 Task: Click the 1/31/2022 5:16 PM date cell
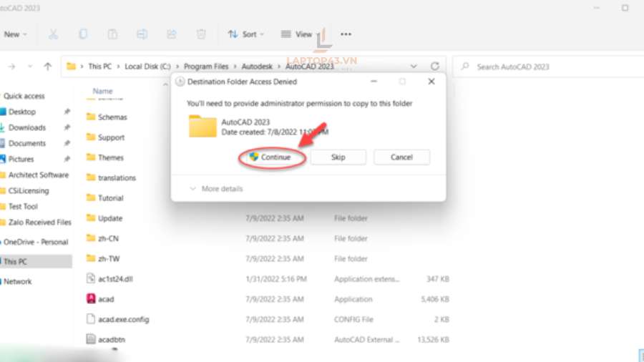click(276, 279)
